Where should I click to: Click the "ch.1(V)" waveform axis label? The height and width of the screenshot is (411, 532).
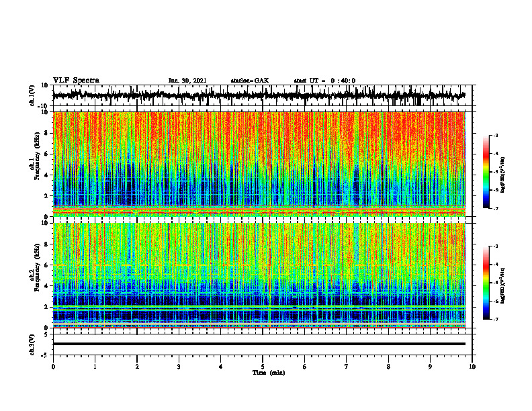coord(32,95)
